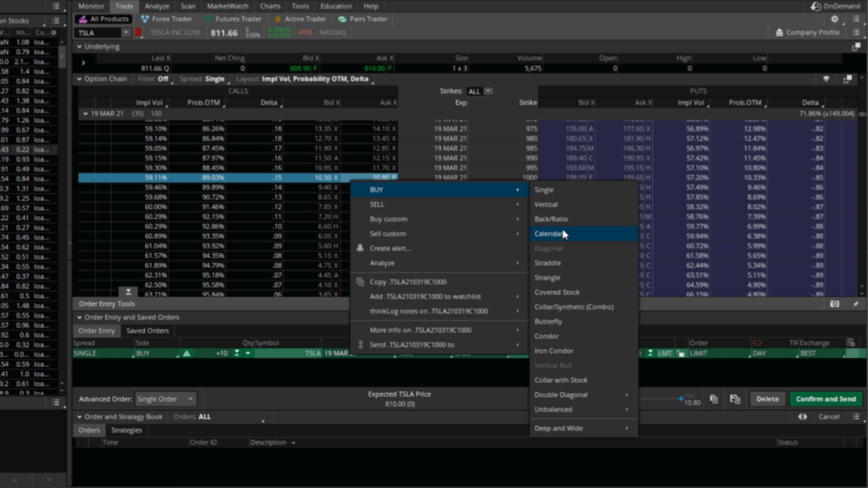The image size is (868, 488).
Task: Click the green triangle icon beside +10
Action: click(186, 353)
